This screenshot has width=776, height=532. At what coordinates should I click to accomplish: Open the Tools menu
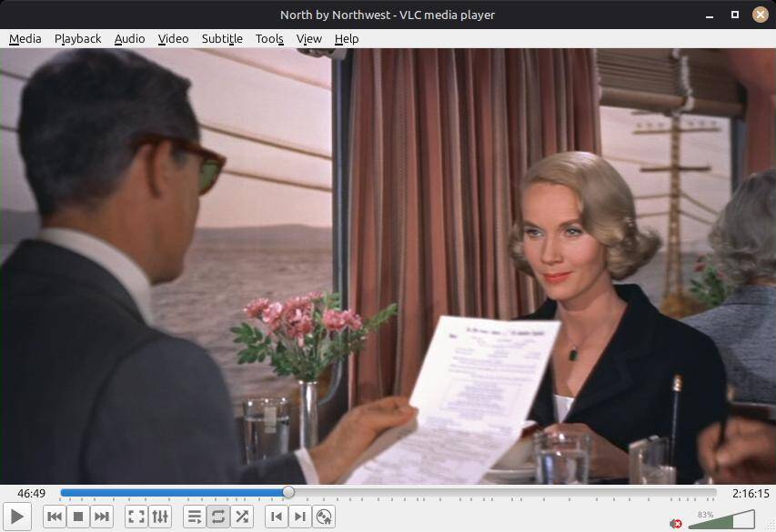tap(269, 38)
